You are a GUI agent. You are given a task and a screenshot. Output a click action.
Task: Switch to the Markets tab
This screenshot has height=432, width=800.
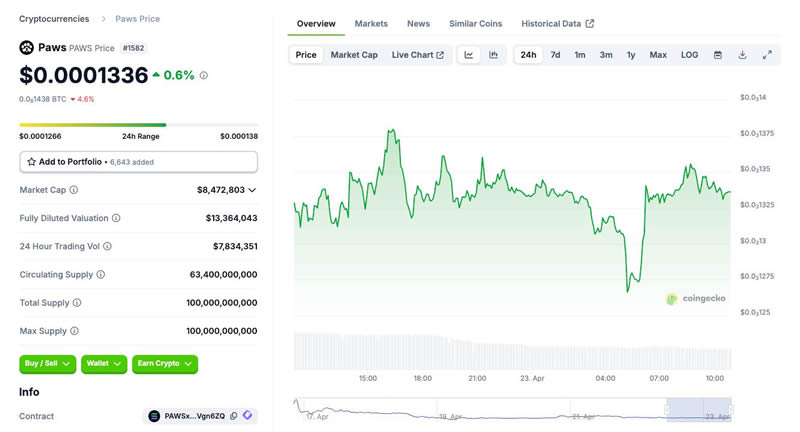tap(371, 23)
